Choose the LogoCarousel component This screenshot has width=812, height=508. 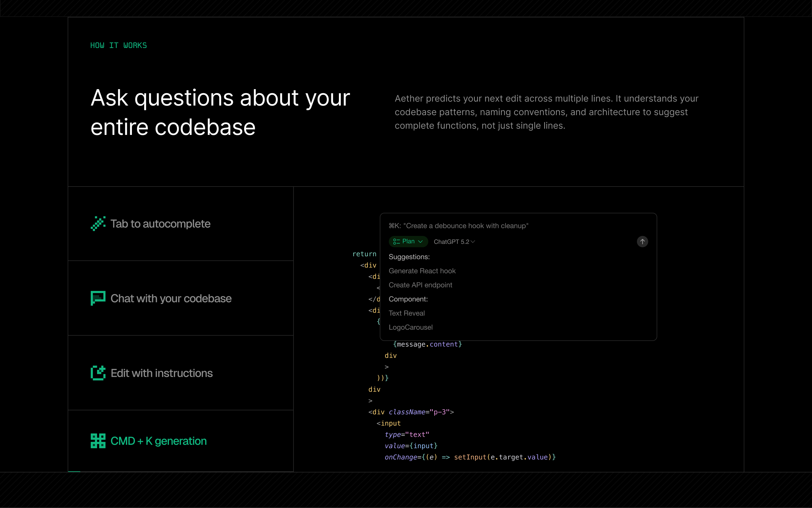click(x=410, y=327)
